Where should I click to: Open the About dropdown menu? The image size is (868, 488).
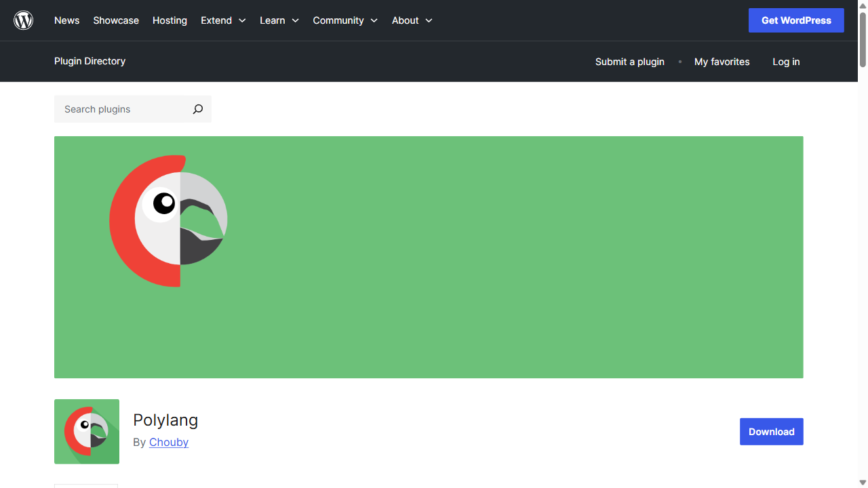412,20
